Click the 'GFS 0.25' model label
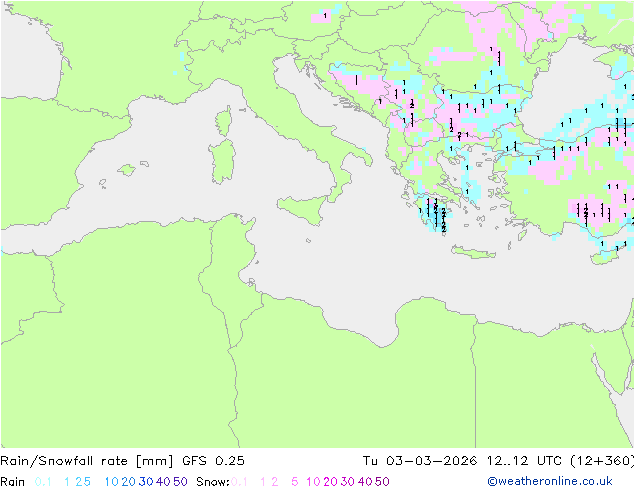634x490 pixels. pos(213,461)
